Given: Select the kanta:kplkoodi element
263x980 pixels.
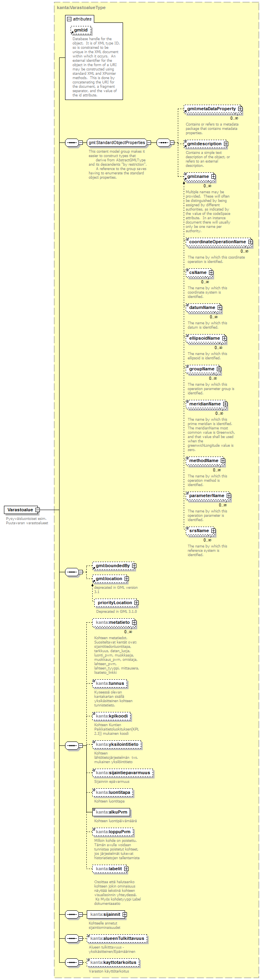Looking at the screenshot, I should click(112, 716).
